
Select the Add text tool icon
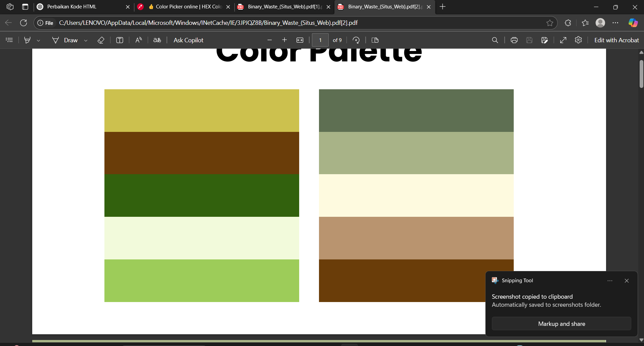coord(120,40)
